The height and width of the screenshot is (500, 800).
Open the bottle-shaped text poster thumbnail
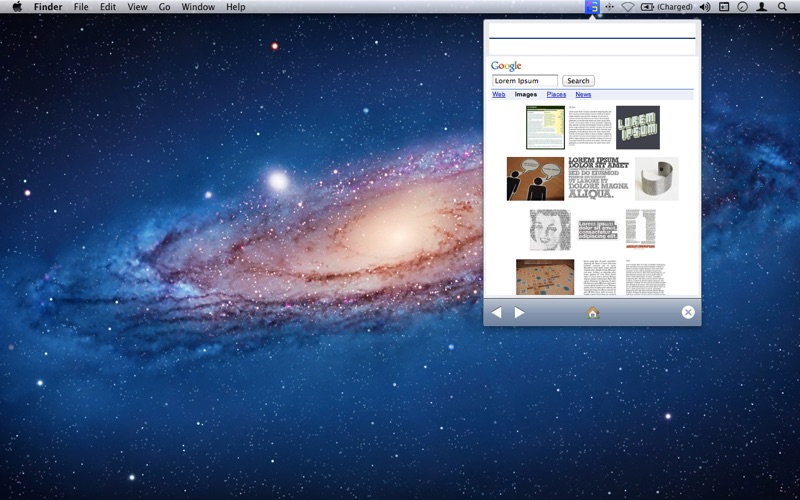[641, 229]
